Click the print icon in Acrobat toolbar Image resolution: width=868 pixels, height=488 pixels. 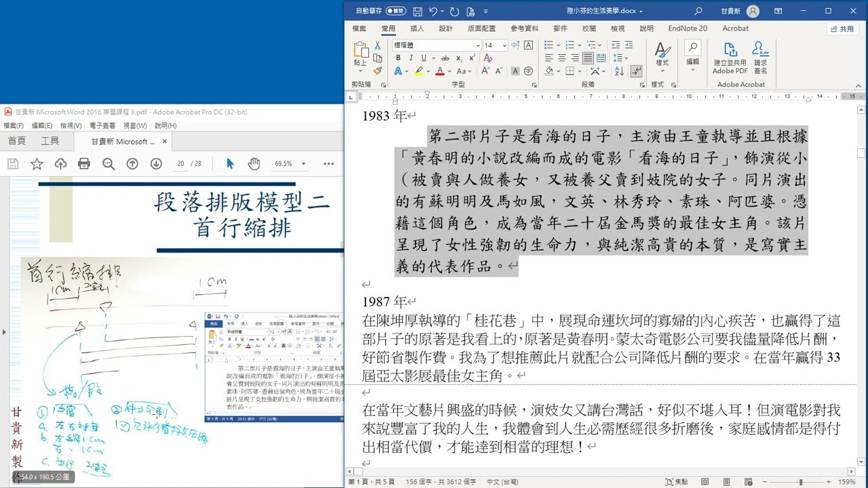tap(84, 163)
